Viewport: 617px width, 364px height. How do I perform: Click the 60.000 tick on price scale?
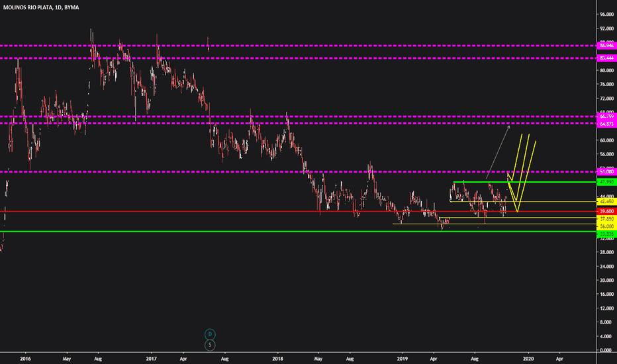click(606, 140)
